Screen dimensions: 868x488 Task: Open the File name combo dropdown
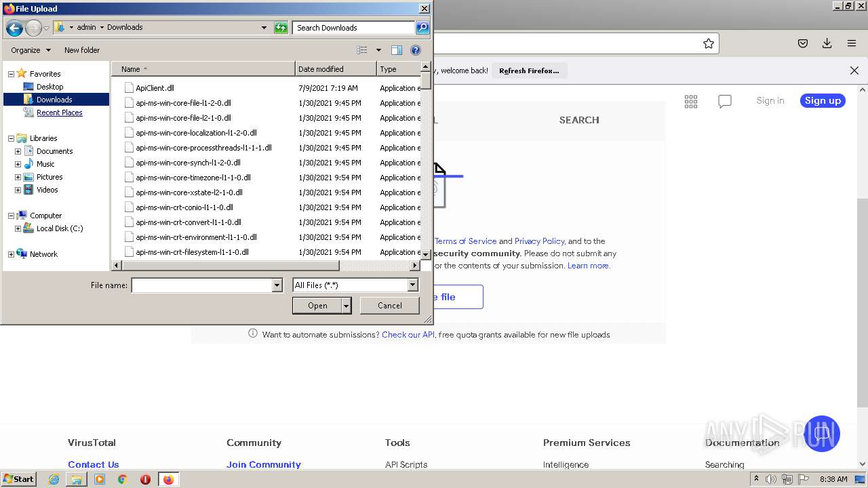(x=277, y=285)
